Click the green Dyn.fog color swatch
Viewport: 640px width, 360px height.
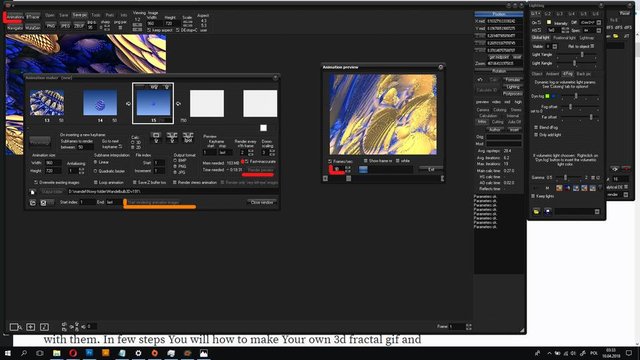pyautogui.click(x=547, y=96)
